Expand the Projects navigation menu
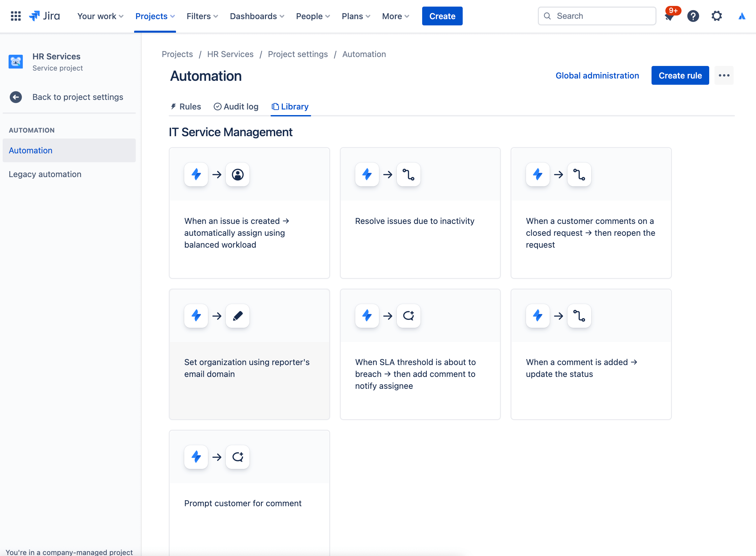The image size is (756, 556). (x=155, y=16)
